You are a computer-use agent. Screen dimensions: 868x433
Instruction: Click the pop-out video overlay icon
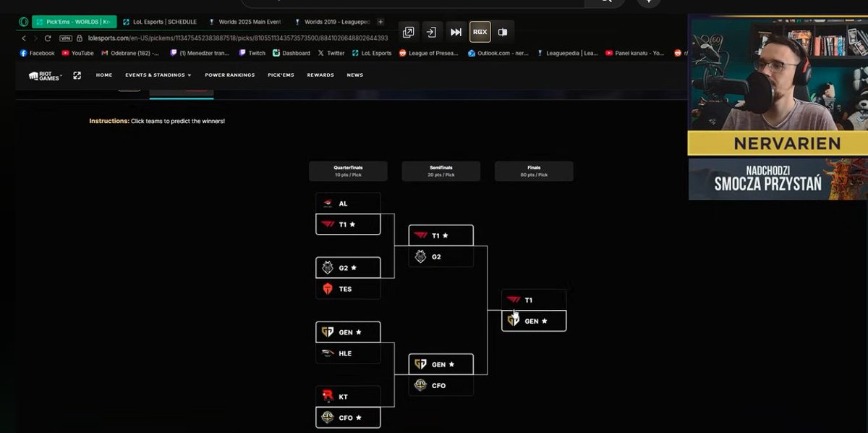[x=409, y=32]
